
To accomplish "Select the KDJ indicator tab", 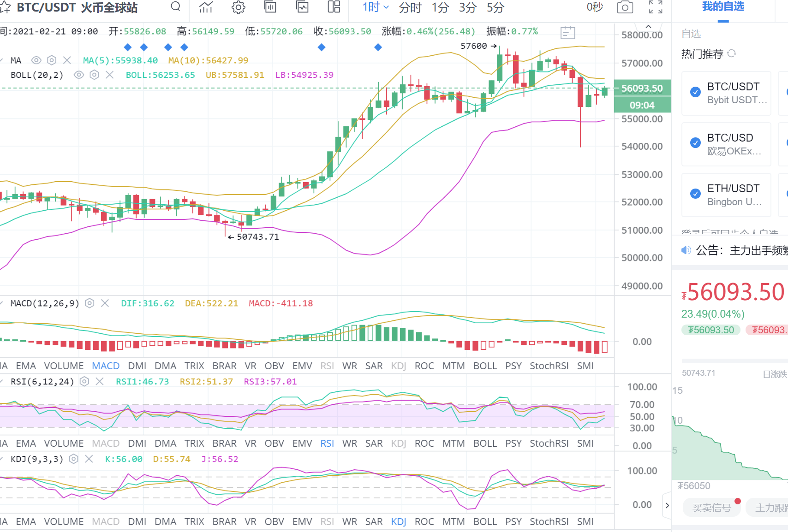I will pos(398,521).
